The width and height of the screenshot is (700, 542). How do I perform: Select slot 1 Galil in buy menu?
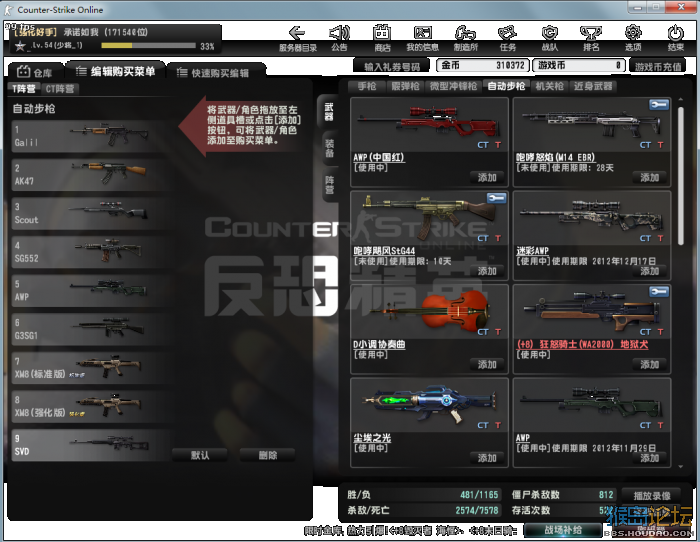click(x=92, y=136)
